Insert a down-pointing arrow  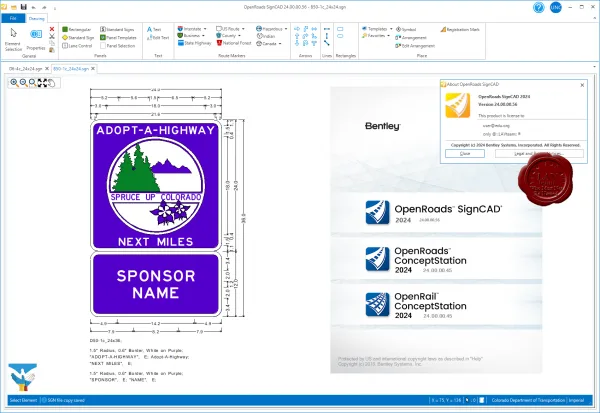[297, 43]
